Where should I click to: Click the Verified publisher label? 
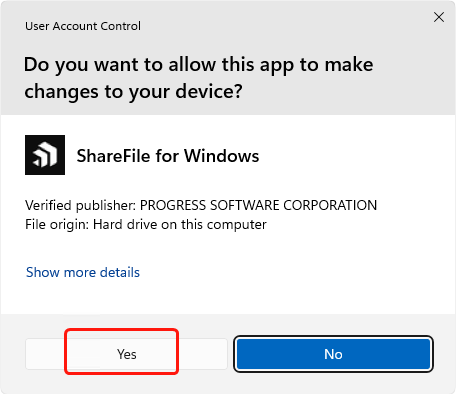80,205
